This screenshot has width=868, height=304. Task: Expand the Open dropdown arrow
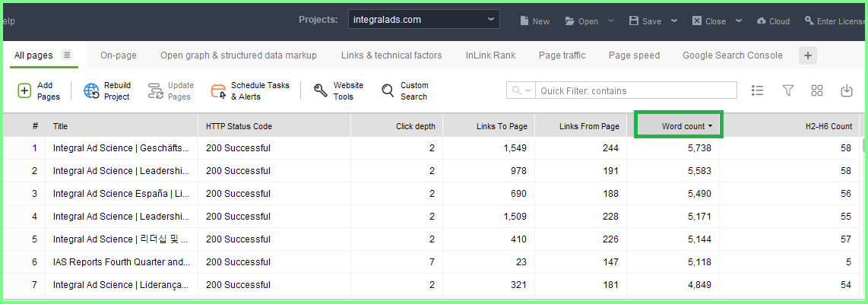610,21
